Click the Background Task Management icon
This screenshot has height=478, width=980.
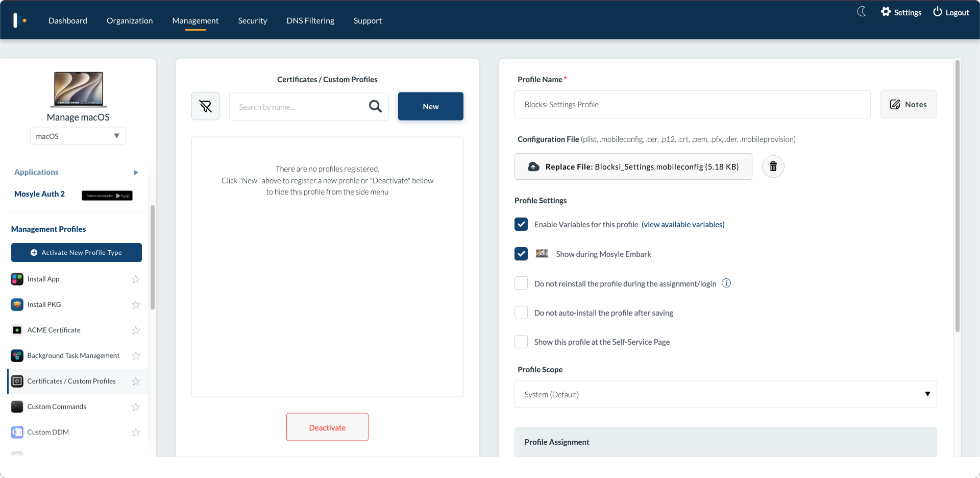(x=17, y=355)
